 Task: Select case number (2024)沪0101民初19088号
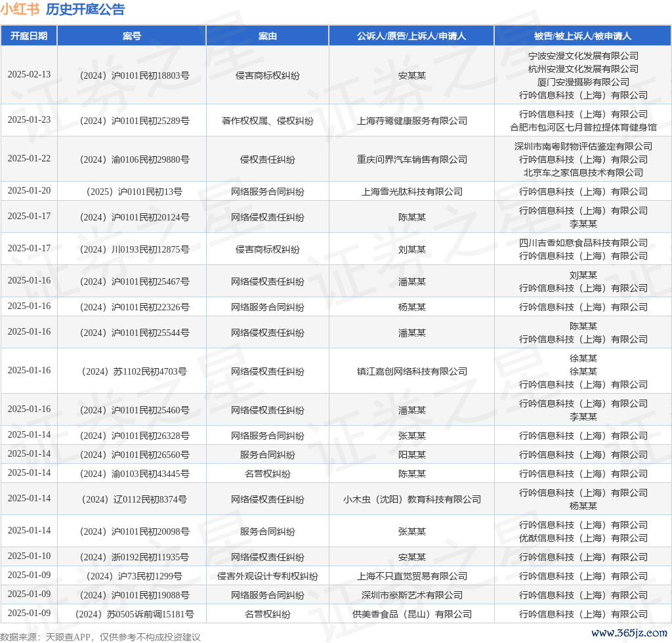134,595
